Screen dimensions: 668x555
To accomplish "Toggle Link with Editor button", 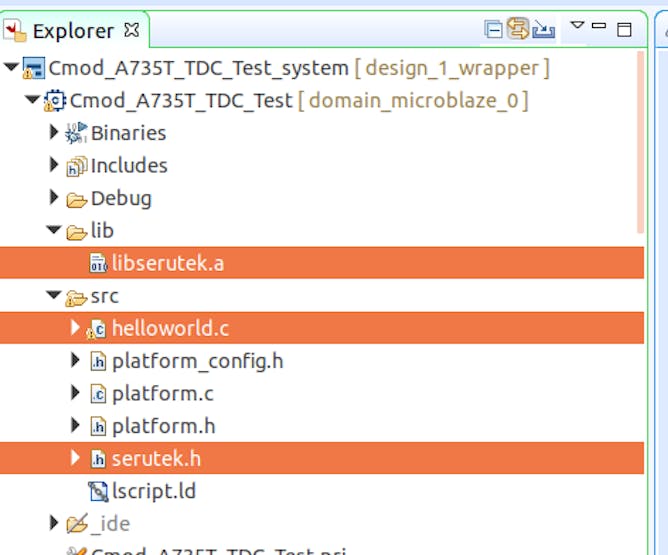I will tap(517, 29).
